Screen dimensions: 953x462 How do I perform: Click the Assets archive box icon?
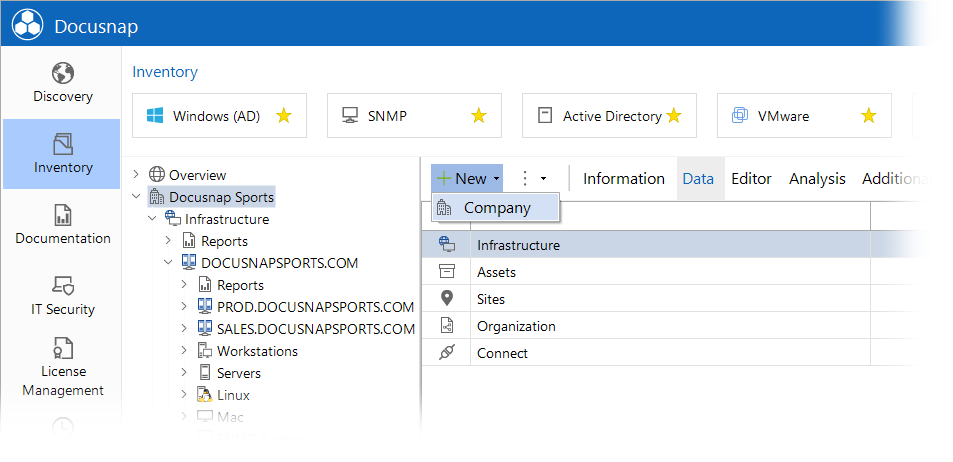coord(447,272)
